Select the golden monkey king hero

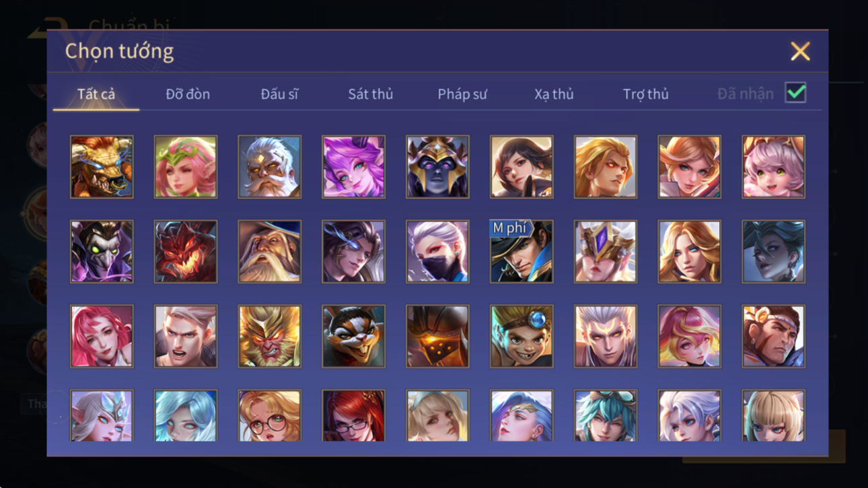[x=269, y=337]
